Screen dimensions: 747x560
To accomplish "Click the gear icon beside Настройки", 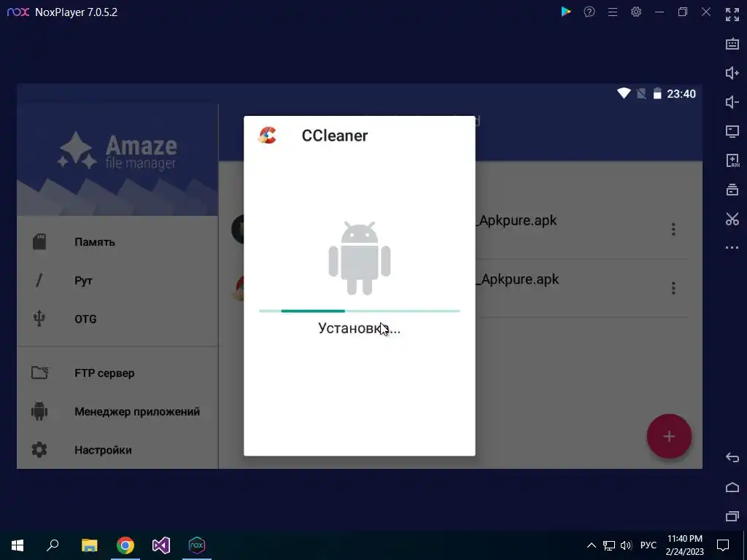I will coord(39,450).
